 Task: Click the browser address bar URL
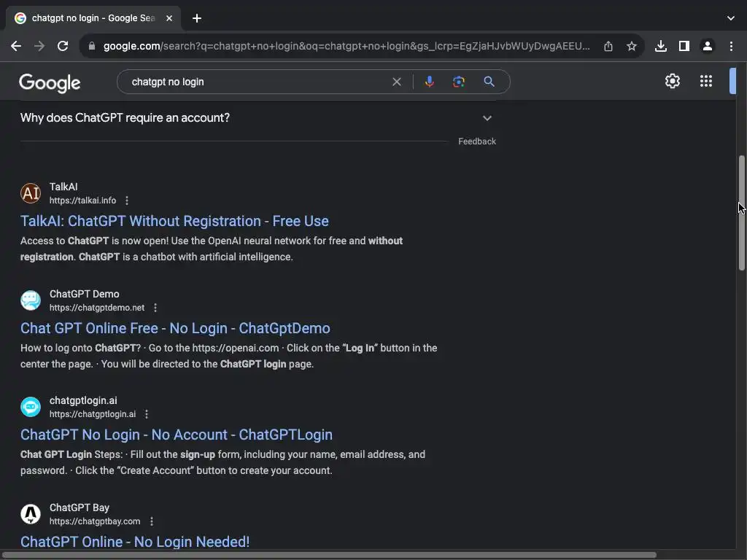pyautogui.click(x=347, y=46)
